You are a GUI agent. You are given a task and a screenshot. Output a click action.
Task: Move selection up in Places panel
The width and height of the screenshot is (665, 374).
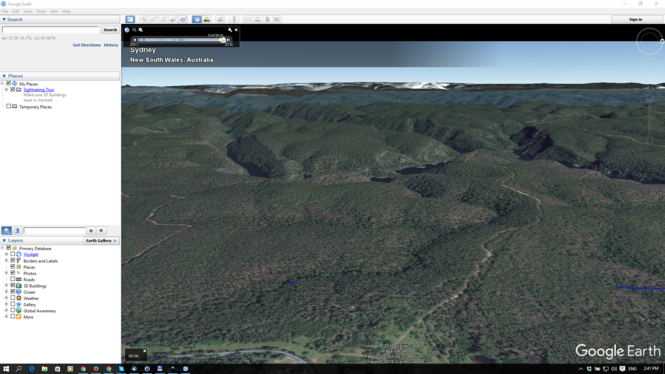(x=91, y=231)
